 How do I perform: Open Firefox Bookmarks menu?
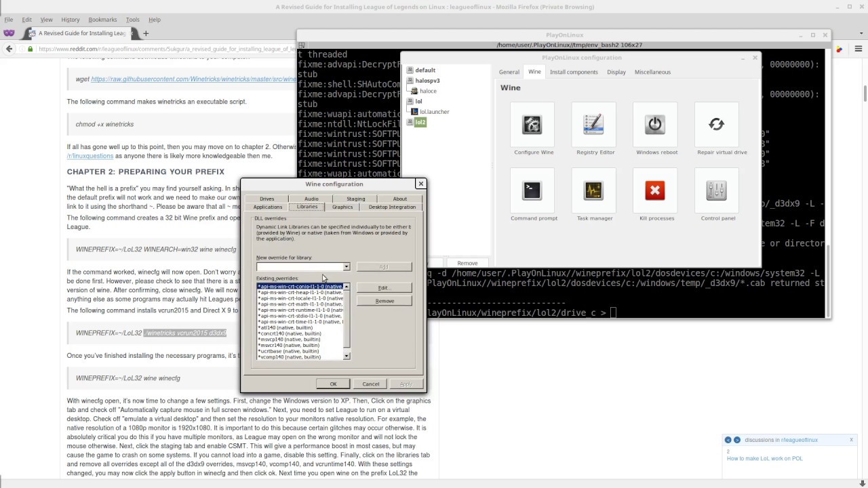point(102,20)
